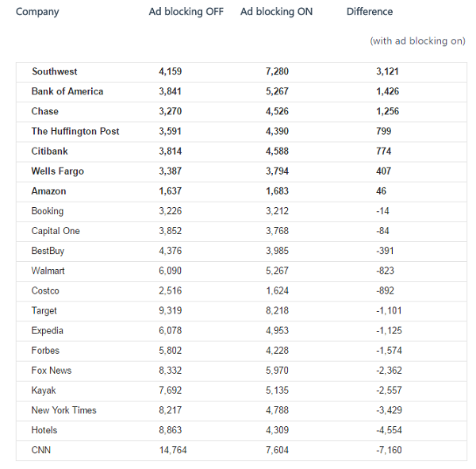Screen dimensions: 476x469
Task: Select Southwest's 7,280 ad blocking ON value
Action: (278, 71)
